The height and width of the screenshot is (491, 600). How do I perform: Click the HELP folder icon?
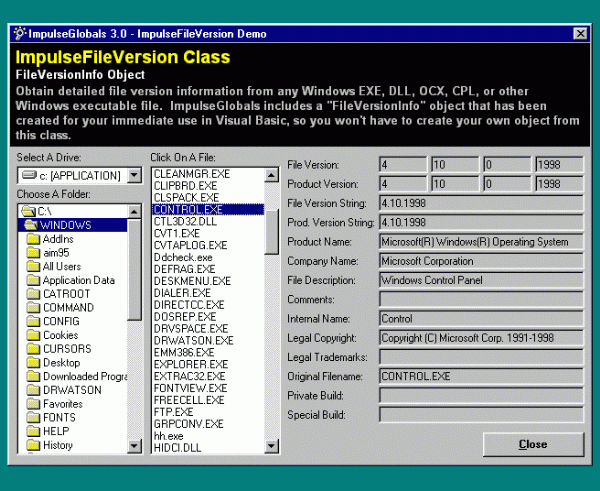[x=34, y=431]
